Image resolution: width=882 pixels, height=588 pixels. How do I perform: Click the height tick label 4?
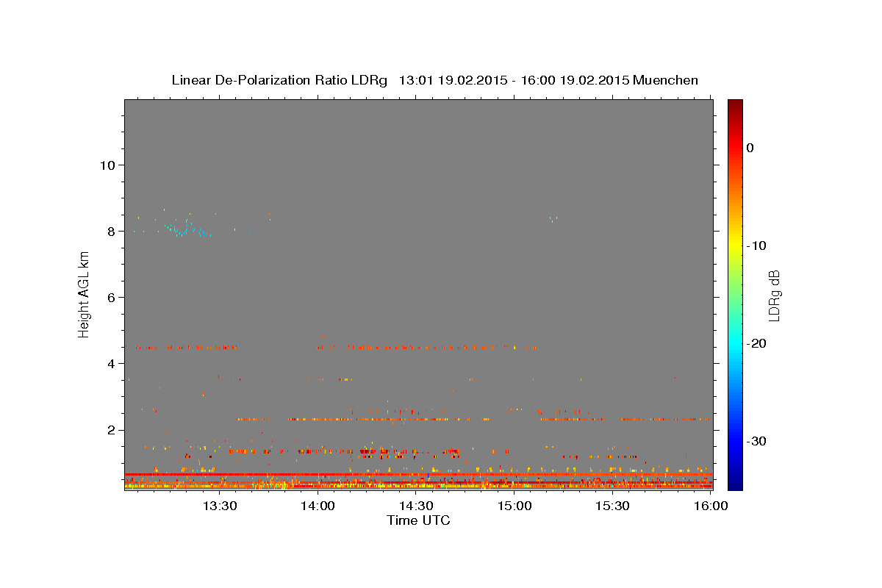110,363
